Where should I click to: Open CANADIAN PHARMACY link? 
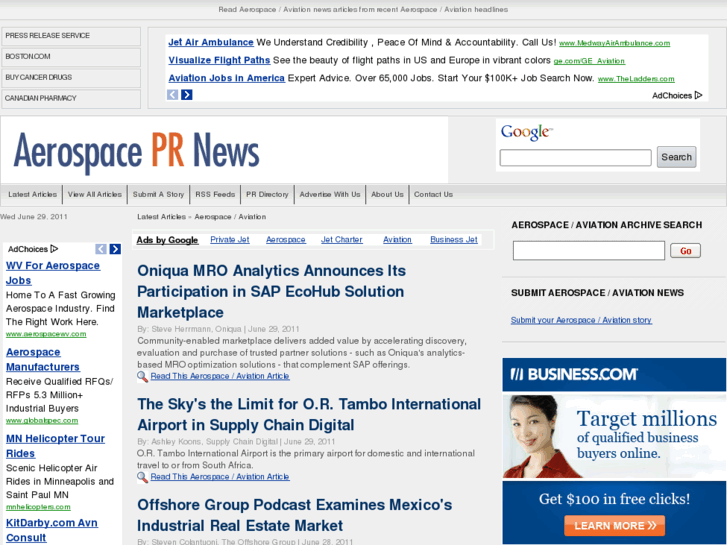71,99
